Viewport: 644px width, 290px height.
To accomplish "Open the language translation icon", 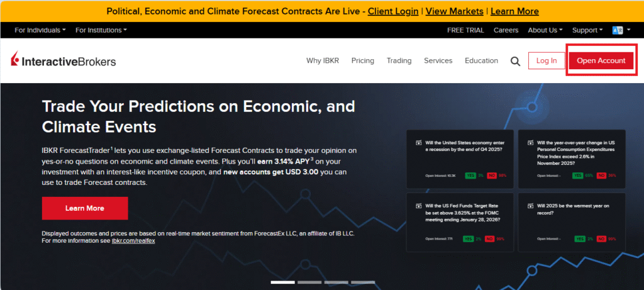I will coord(618,30).
